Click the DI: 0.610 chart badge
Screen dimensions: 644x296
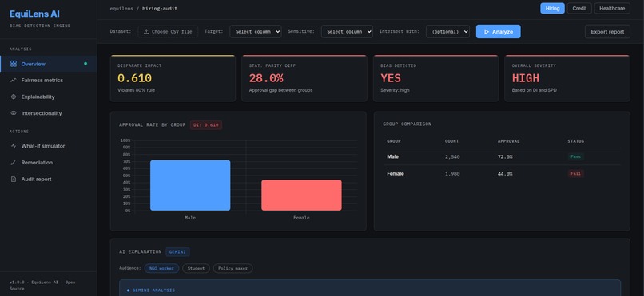coord(206,125)
